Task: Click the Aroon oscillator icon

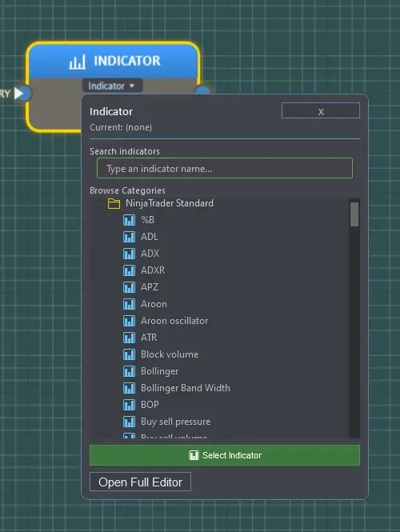Action: tap(129, 321)
